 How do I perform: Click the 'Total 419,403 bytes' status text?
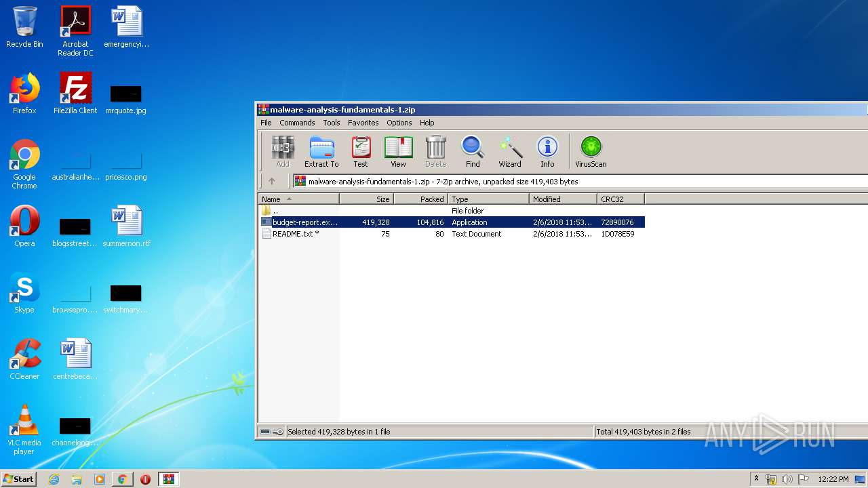point(644,432)
